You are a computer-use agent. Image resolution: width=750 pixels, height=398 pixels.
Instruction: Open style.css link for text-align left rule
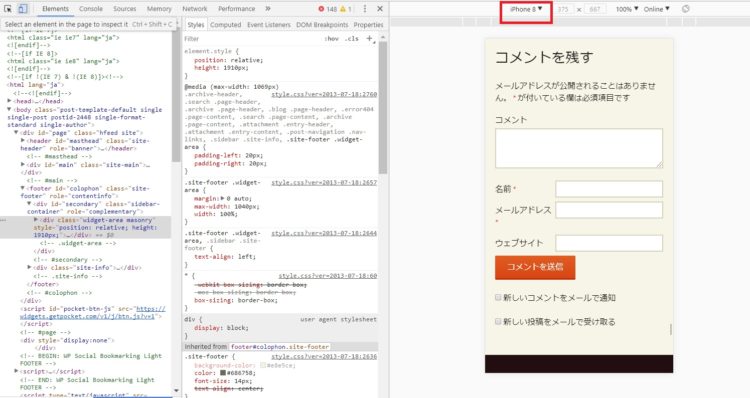(x=324, y=233)
